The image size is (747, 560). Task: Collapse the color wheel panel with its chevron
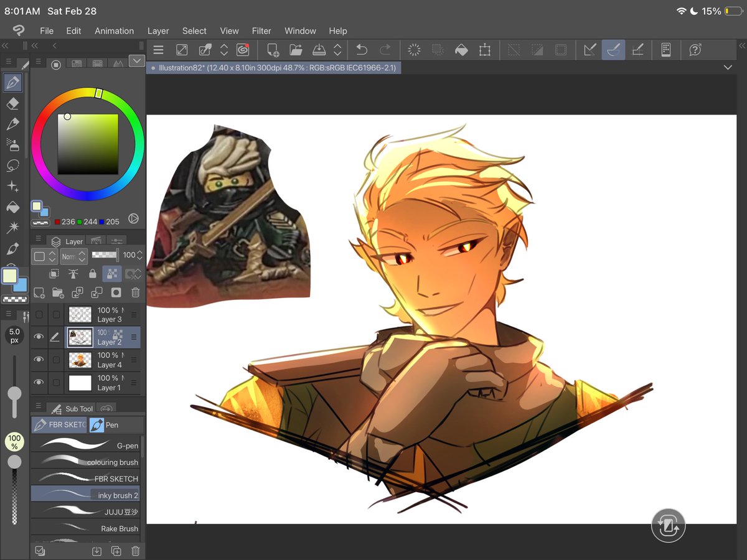(x=136, y=61)
